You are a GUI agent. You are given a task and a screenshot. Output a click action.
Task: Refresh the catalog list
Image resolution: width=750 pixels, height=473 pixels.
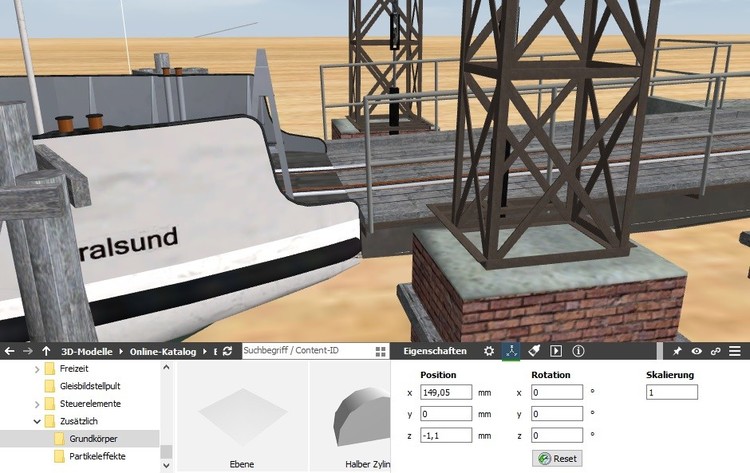pyautogui.click(x=228, y=352)
